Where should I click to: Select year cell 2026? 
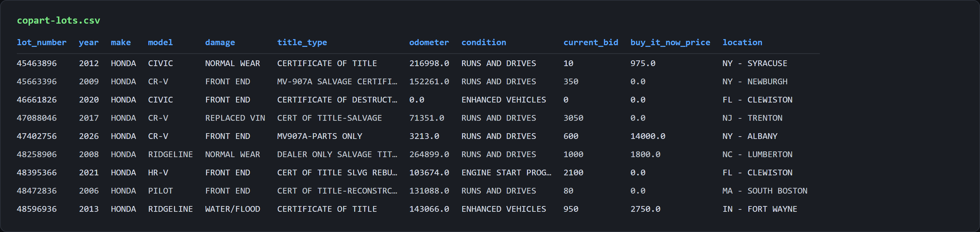(89, 136)
